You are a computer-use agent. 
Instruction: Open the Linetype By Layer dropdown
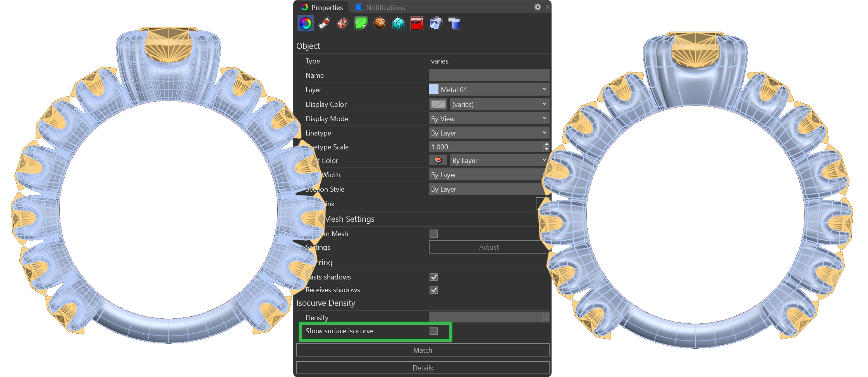click(489, 133)
